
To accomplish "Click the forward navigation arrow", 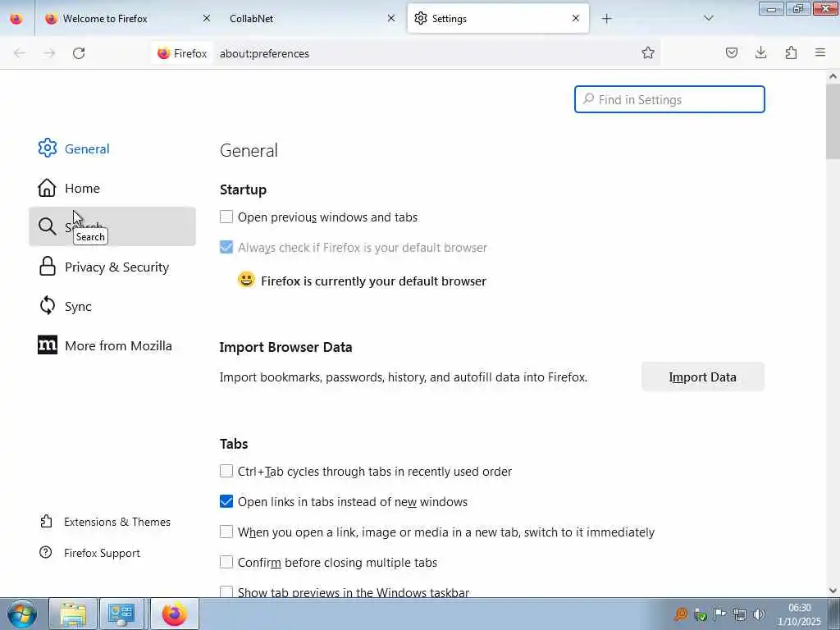I will [x=49, y=53].
